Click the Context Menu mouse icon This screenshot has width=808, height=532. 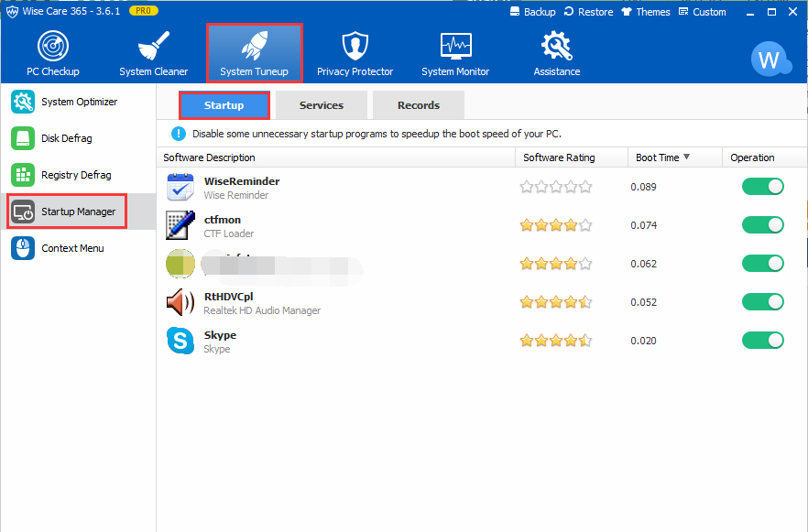(23, 248)
